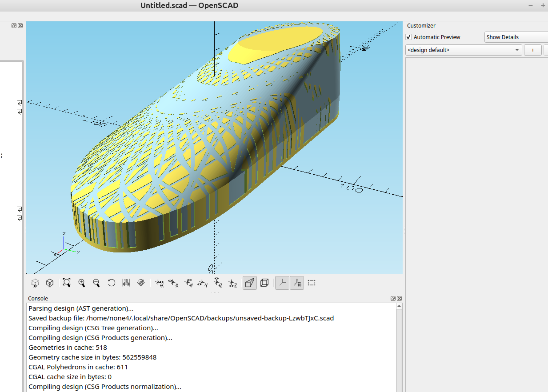Reset the view with the circular arrow icon
Screen dimensions: 548x392
pyautogui.click(x=112, y=283)
